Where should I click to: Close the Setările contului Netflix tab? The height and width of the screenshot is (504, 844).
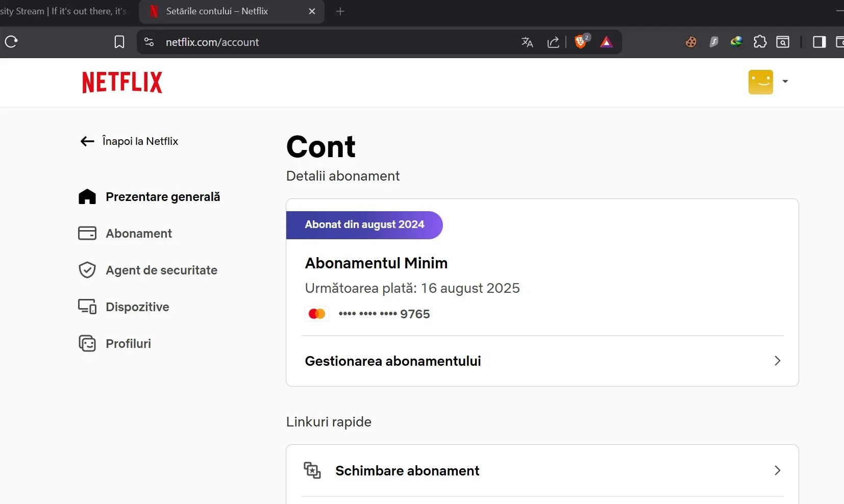tap(312, 11)
